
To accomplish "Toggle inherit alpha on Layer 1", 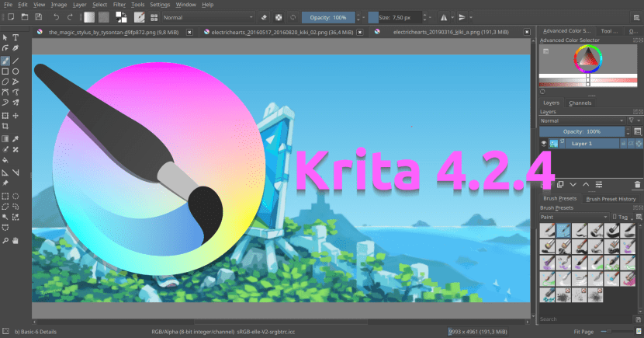I will (x=631, y=144).
